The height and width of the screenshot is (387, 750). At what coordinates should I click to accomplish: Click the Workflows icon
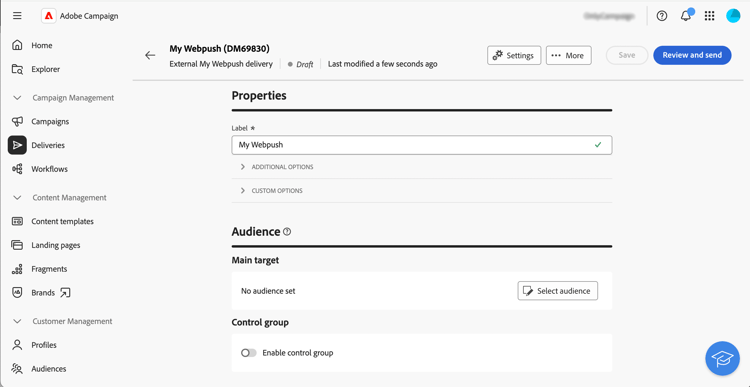point(17,169)
